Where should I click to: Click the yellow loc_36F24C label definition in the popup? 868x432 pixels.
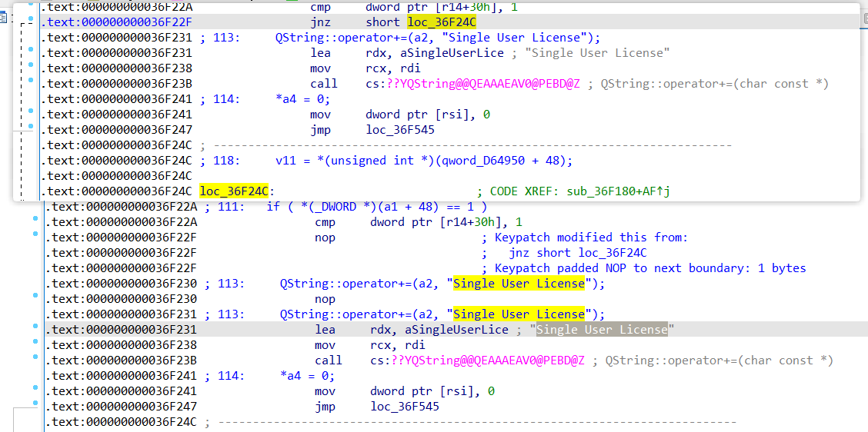point(234,191)
